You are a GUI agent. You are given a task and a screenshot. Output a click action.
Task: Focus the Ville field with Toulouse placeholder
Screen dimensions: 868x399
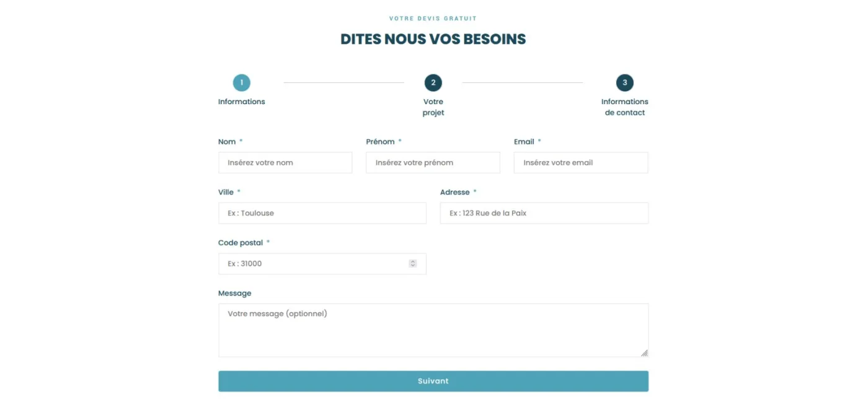(x=322, y=213)
